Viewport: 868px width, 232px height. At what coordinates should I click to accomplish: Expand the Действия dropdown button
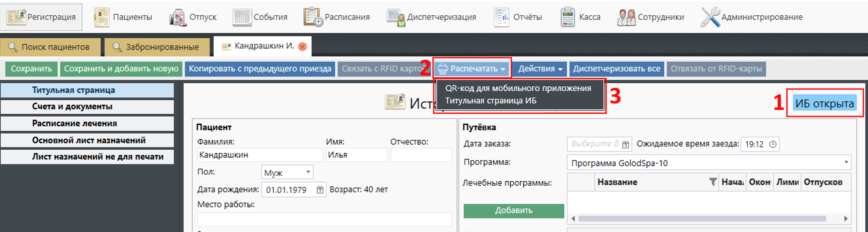point(540,69)
